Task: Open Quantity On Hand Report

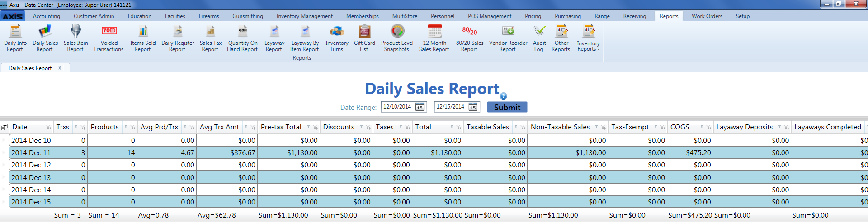Action: tap(243, 38)
